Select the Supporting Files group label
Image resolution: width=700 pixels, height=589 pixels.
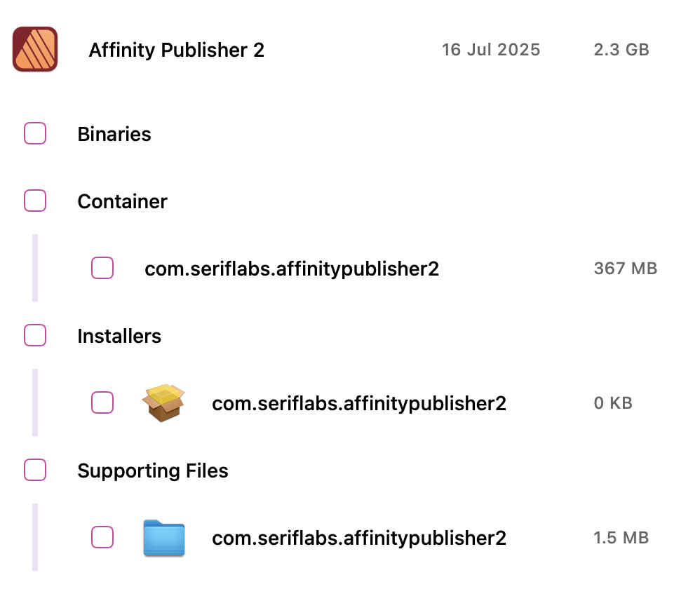pos(153,470)
